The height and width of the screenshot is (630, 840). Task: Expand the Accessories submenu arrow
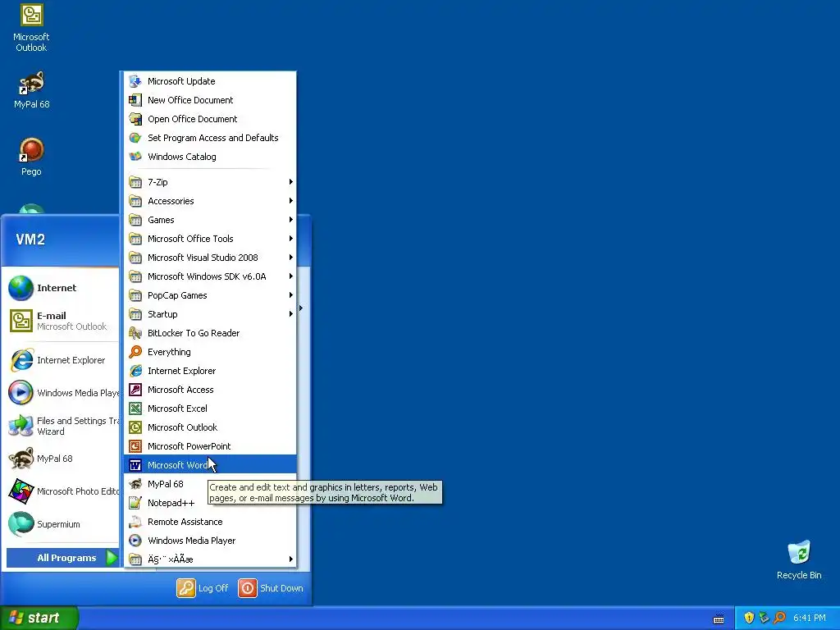(x=291, y=201)
